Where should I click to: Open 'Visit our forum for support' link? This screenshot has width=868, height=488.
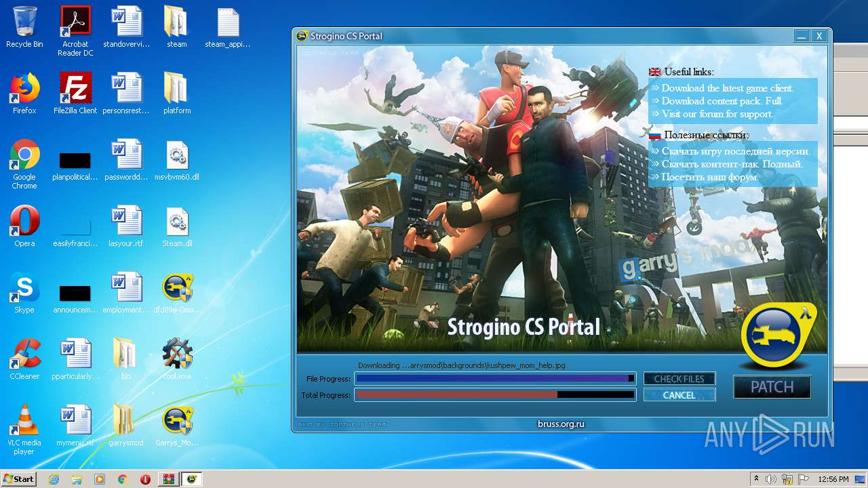[717, 114]
